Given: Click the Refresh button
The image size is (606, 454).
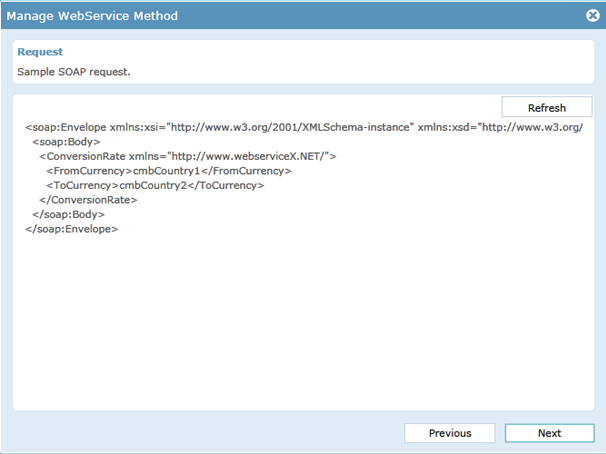Looking at the screenshot, I should 546,107.
